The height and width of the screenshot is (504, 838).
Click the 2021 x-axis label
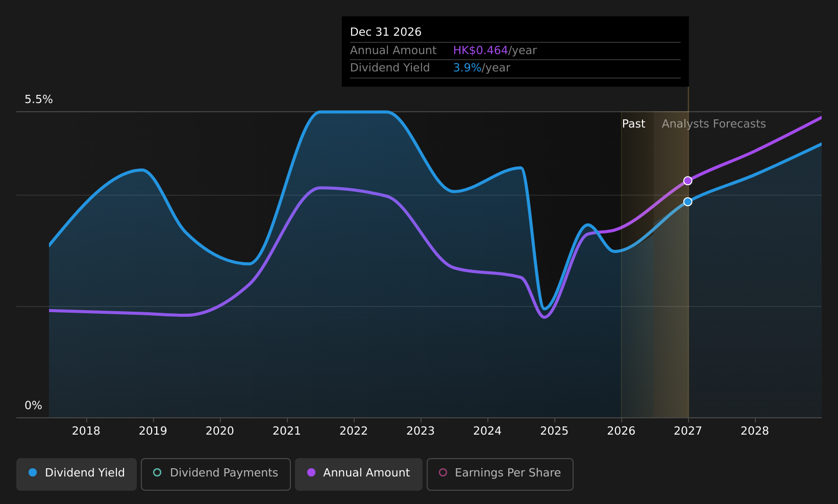point(287,431)
